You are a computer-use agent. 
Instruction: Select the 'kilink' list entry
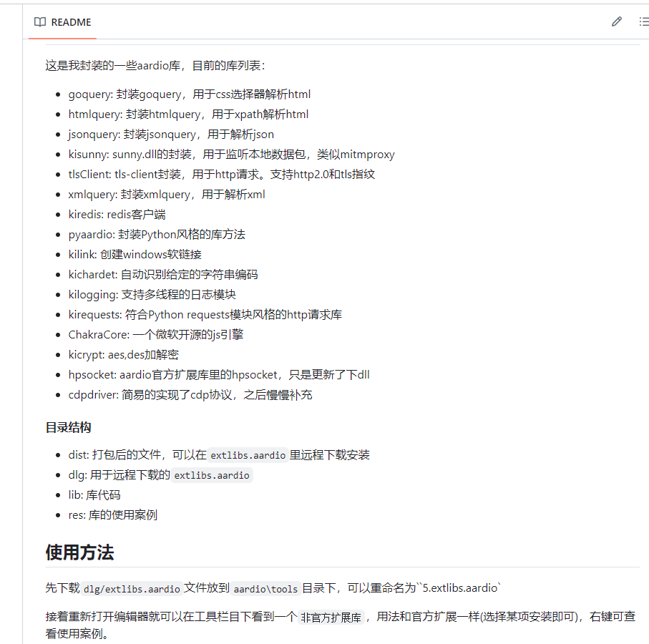135,255
